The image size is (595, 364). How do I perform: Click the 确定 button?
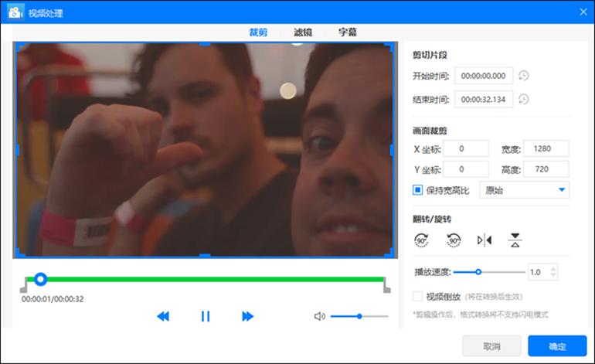pyautogui.click(x=557, y=345)
